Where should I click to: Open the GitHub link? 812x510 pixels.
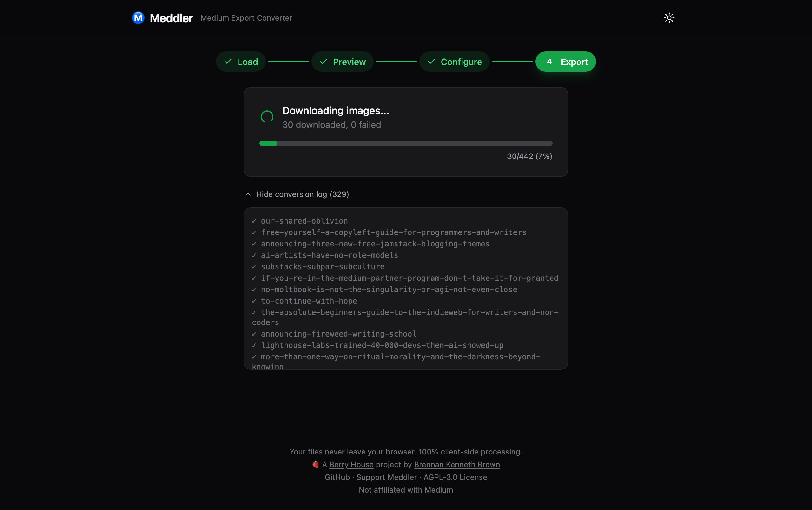click(x=337, y=477)
